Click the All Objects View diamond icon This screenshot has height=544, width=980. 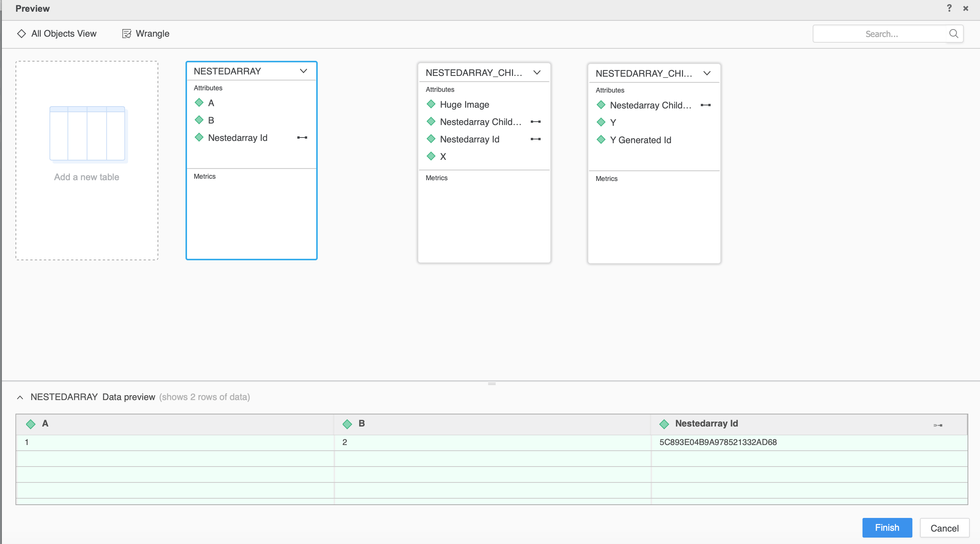coord(21,34)
